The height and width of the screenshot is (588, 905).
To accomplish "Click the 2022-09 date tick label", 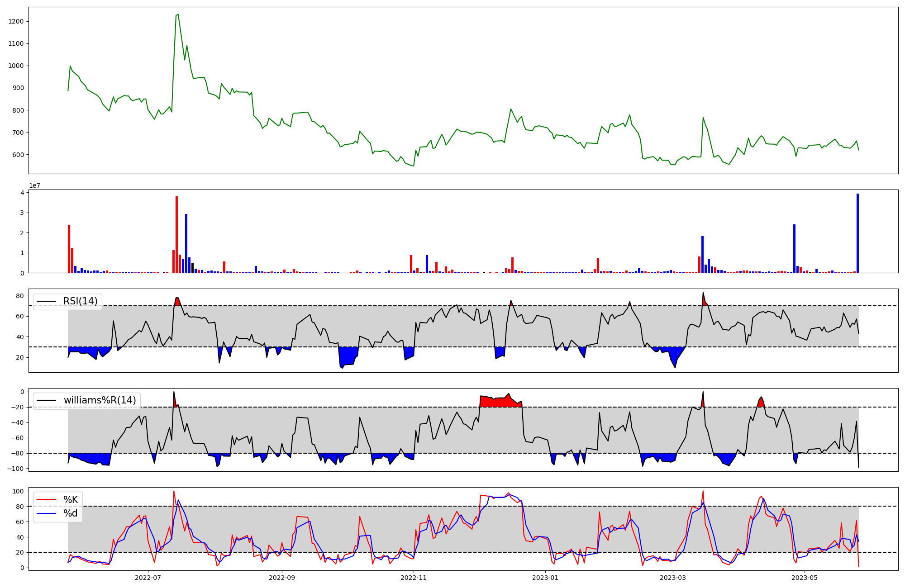I will tap(282, 578).
